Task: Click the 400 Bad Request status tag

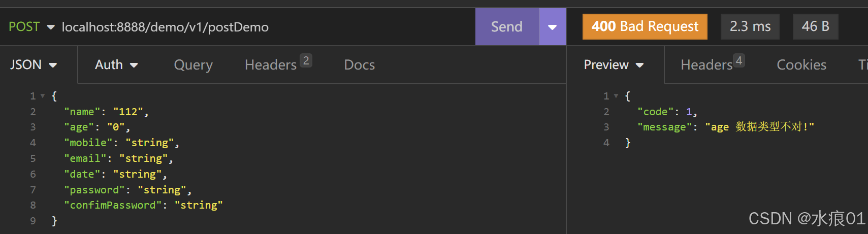Action: 645,26
